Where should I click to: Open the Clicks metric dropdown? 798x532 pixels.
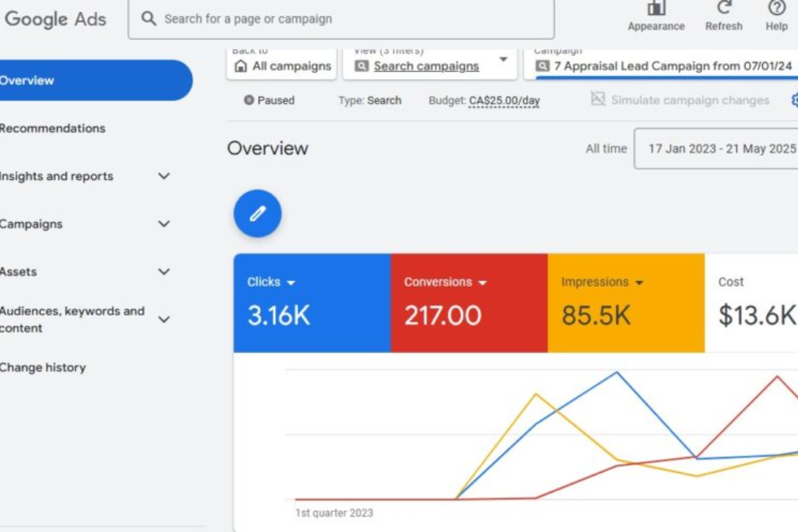(x=291, y=283)
